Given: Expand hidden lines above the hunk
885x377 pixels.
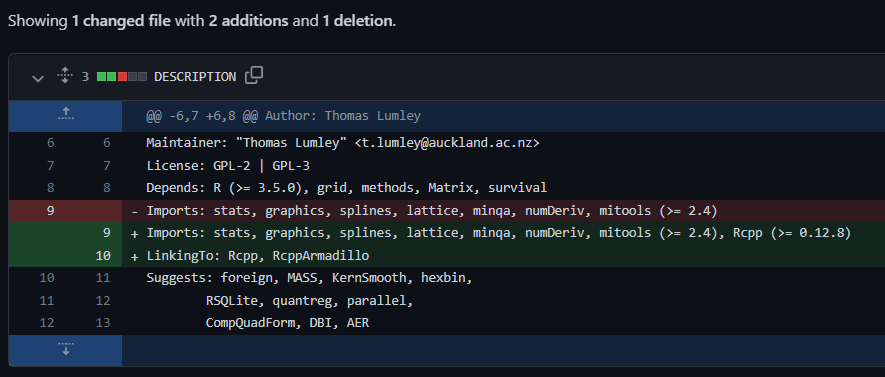Looking at the screenshot, I should (65, 116).
